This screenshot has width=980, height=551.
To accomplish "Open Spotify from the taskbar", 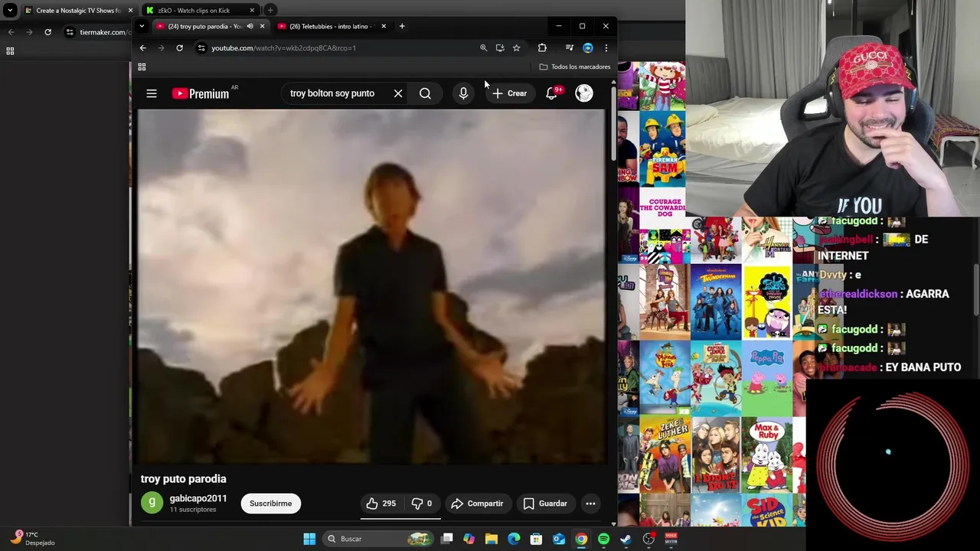I will pos(603,539).
